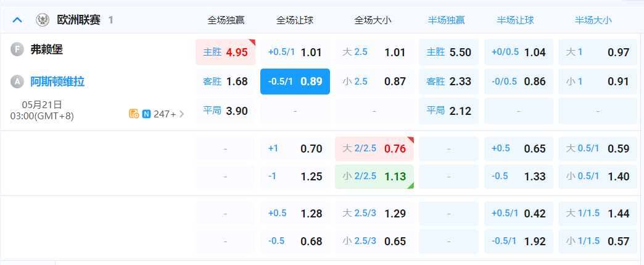Pick half-time 平局 2.12
Screen dimensions: 644x265
pyautogui.click(x=449, y=111)
